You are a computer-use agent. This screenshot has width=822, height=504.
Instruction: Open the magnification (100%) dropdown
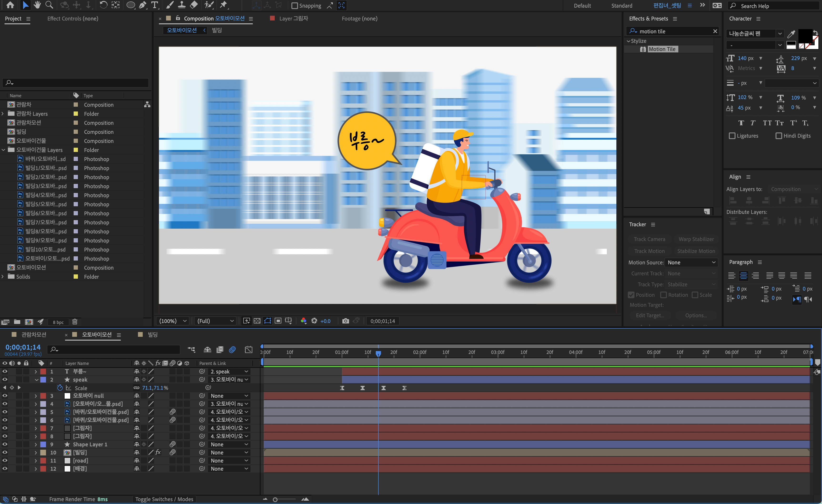coord(173,321)
